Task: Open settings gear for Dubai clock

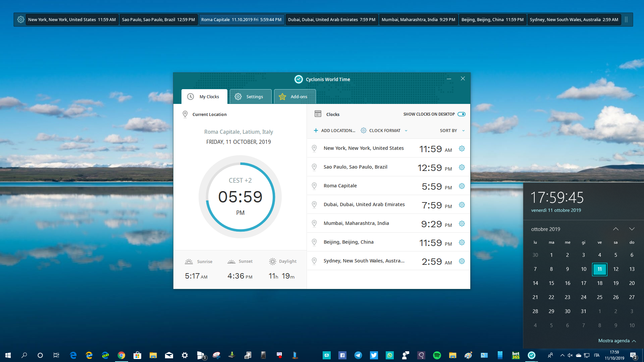Action: click(x=462, y=205)
